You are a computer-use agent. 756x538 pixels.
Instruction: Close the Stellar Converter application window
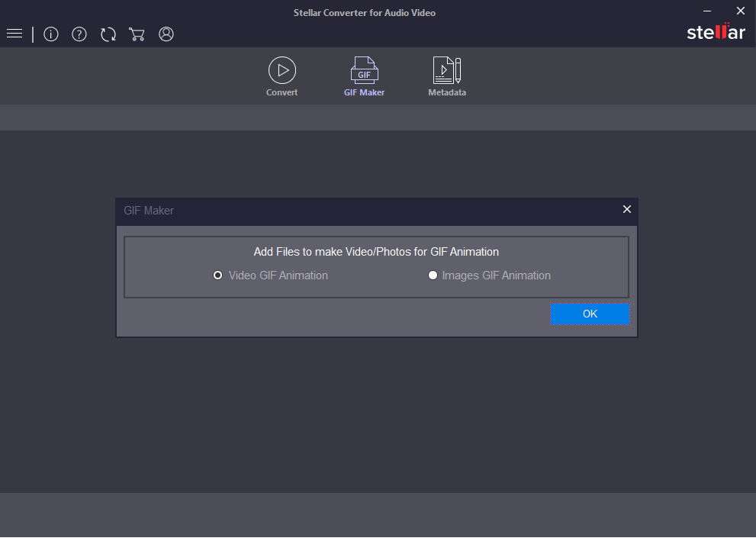coord(741,11)
